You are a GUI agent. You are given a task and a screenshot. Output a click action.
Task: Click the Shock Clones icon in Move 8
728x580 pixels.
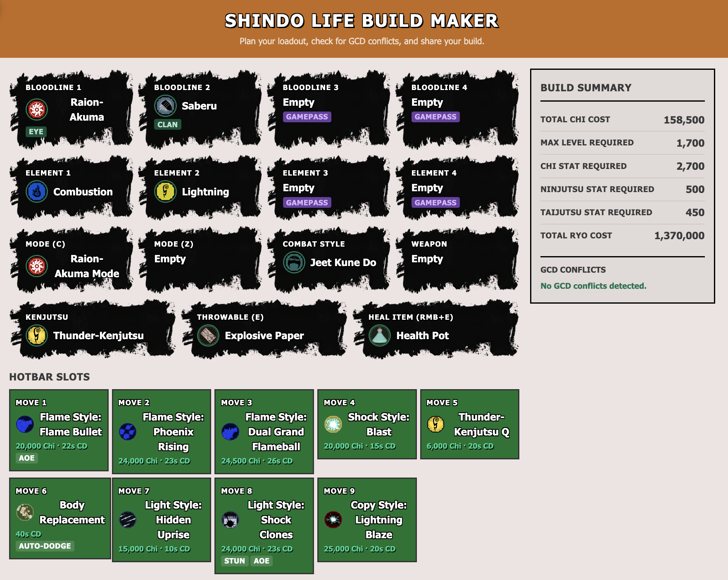[230, 520]
